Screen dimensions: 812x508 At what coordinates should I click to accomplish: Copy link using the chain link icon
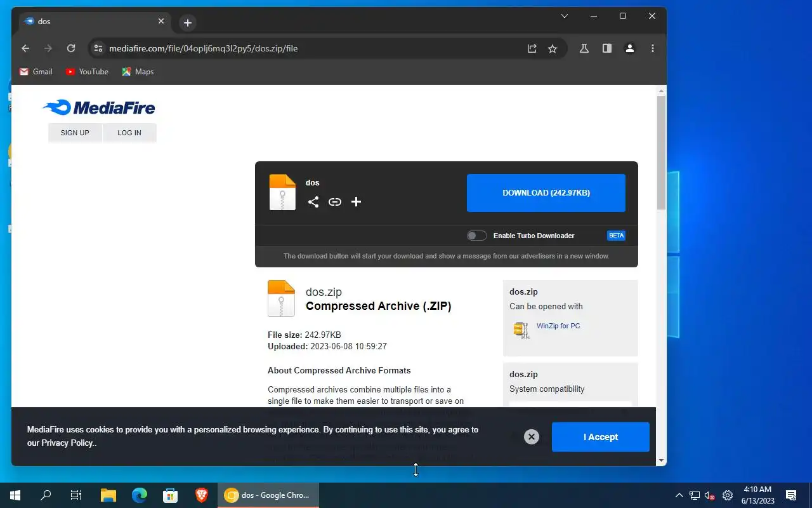335,202
